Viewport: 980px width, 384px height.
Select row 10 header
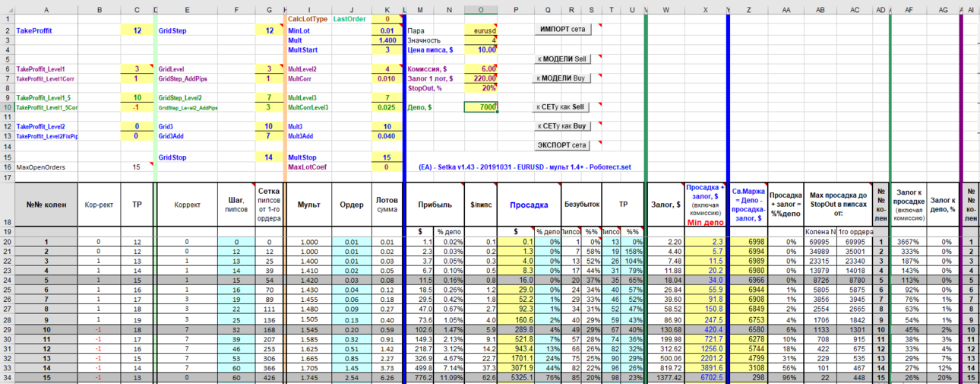[7, 107]
